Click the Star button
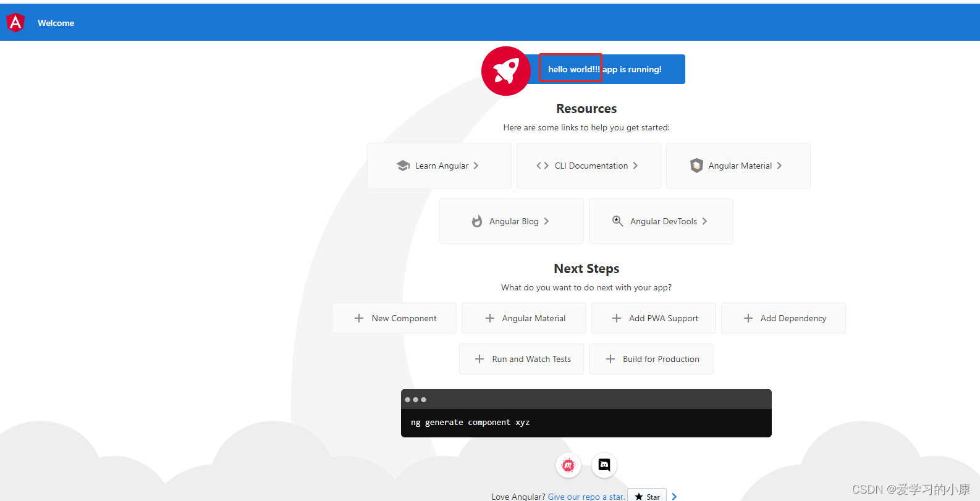 point(647,495)
